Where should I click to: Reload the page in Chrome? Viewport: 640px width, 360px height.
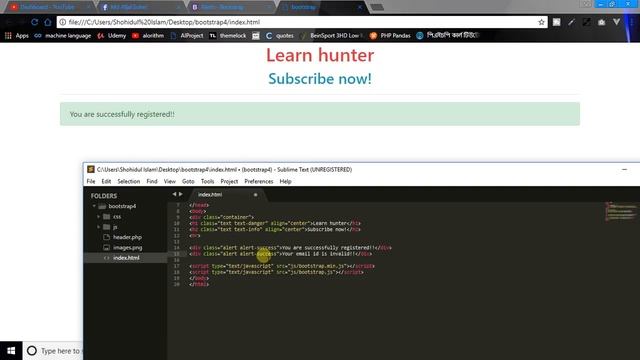[35, 22]
